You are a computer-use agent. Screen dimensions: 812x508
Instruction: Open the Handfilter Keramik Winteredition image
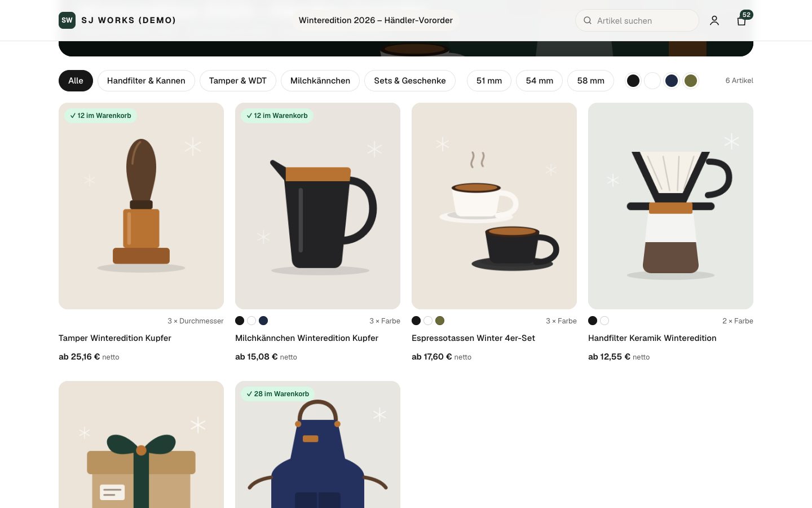(x=670, y=206)
